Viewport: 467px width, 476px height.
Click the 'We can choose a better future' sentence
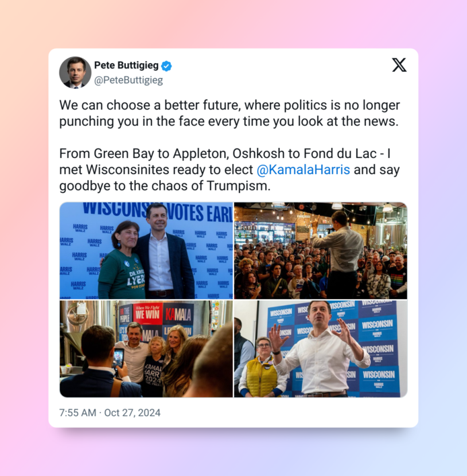[x=229, y=113]
